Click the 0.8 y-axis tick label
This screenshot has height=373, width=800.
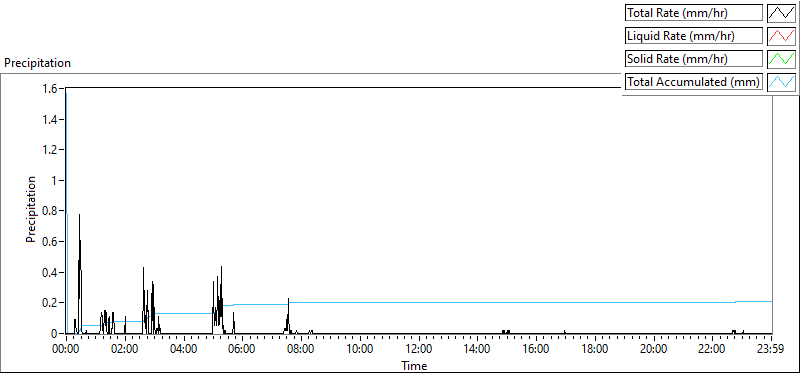tap(54, 211)
